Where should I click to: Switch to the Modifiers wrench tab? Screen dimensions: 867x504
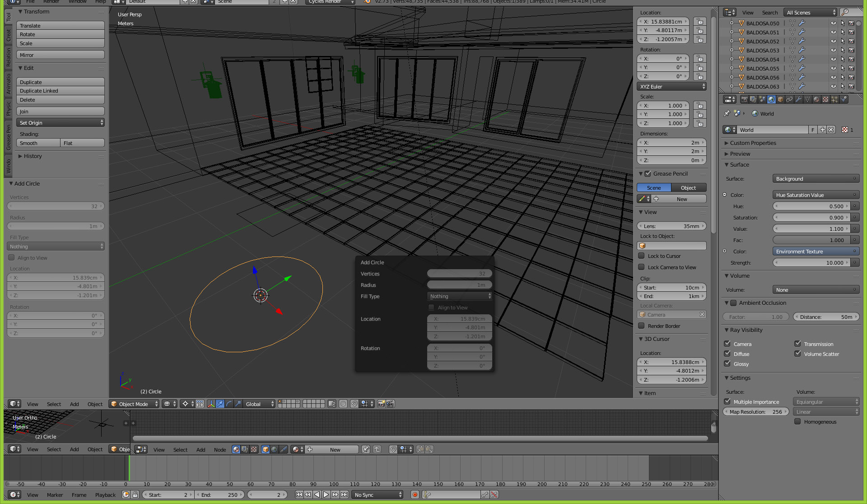[798, 99]
